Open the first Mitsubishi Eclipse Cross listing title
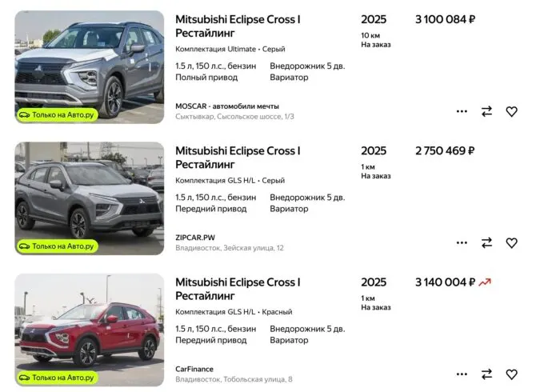The height and width of the screenshot is (392, 544). pyautogui.click(x=238, y=26)
